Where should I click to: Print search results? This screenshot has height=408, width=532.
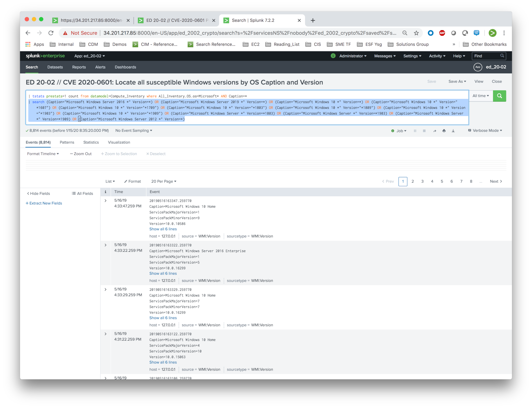point(444,131)
